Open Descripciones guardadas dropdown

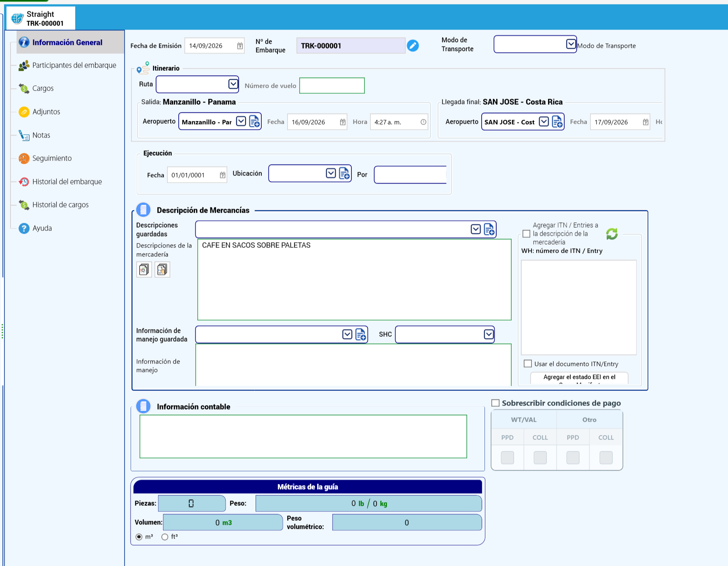(476, 229)
